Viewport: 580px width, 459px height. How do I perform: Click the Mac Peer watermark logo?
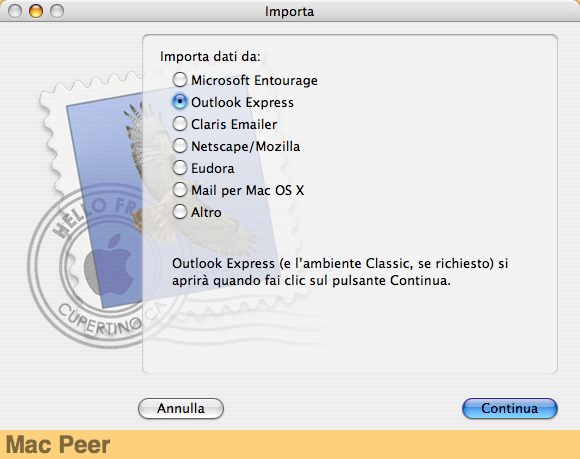coord(58,445)
